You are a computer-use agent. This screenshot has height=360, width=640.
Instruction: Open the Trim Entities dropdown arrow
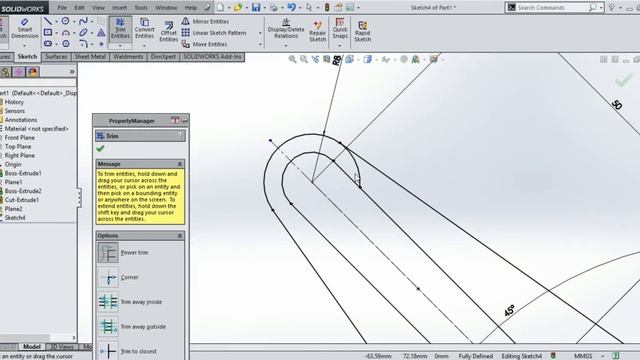pos(120,45)
